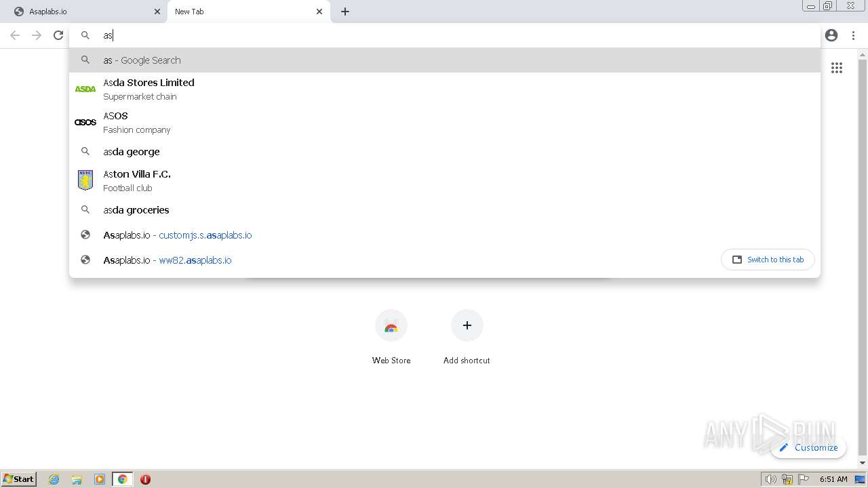Click the magnifier beside asda george
Screen dimensions: 868x488
click(x=85, y=152)
